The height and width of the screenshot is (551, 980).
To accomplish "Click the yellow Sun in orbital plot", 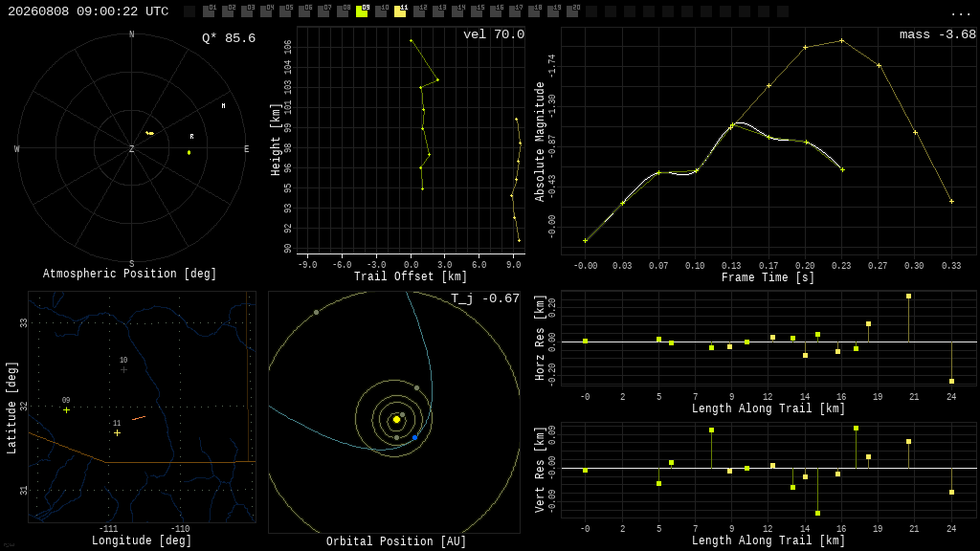I will tap(396, 420).
